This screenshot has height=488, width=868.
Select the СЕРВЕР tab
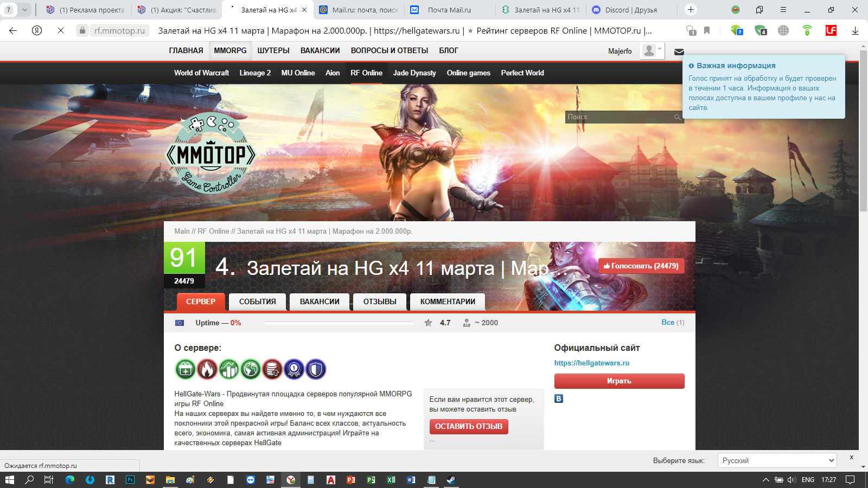coord(201,301)
